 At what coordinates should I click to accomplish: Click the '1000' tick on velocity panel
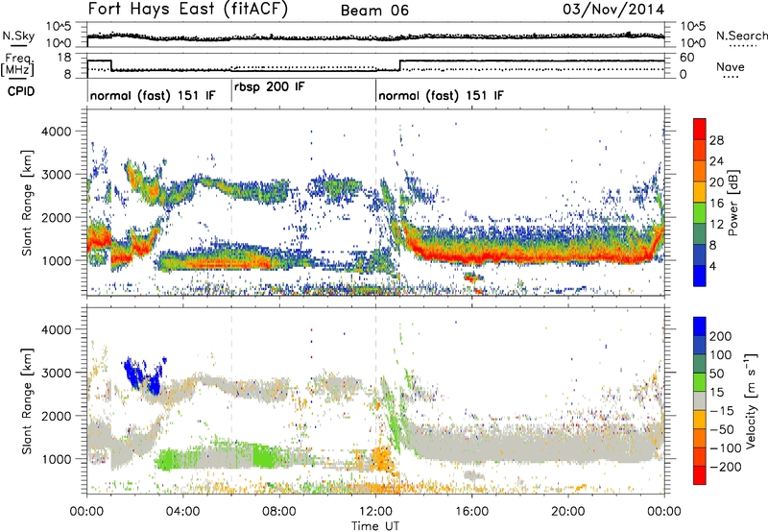point(58,459)
